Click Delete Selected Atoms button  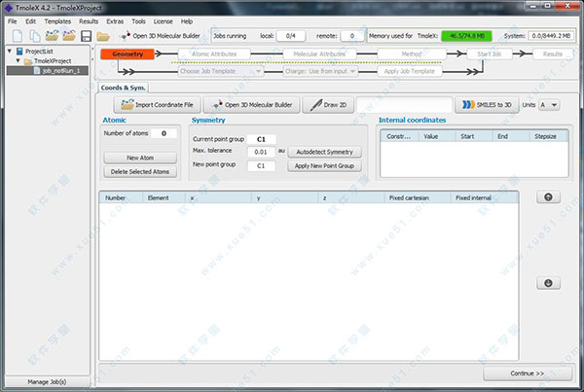coord(140,171)
